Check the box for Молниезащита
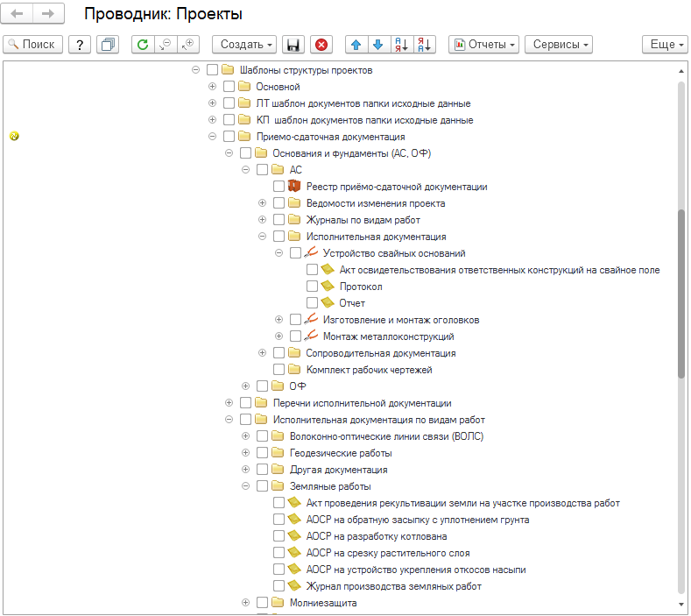Viewport: 691px width, 616px height. click(262, 602)
